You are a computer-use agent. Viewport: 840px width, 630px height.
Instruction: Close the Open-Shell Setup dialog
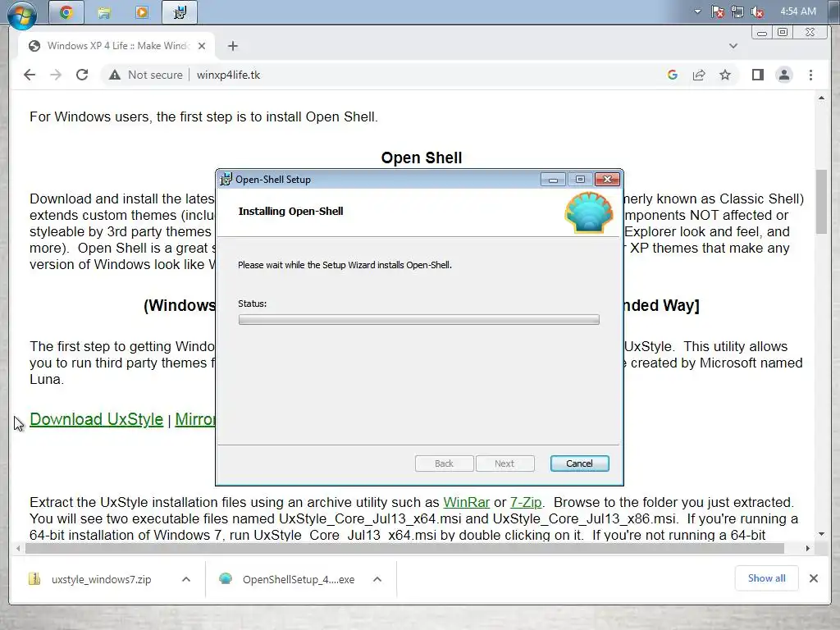click(607, 180)
